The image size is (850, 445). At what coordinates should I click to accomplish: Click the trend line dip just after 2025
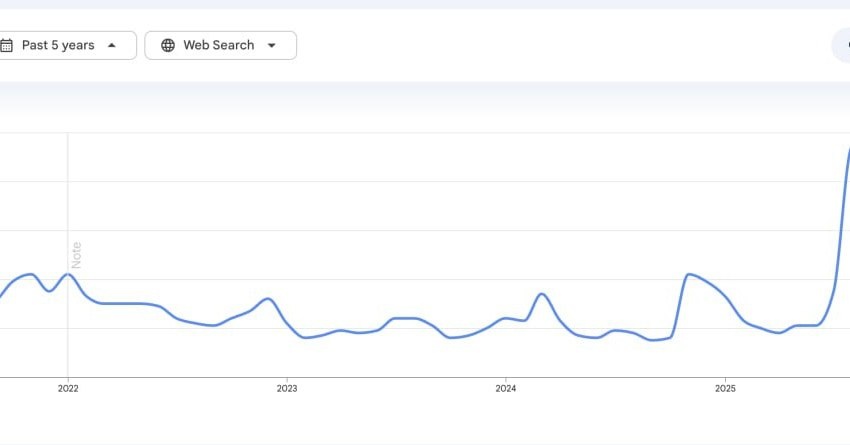(x=778, y=332)
